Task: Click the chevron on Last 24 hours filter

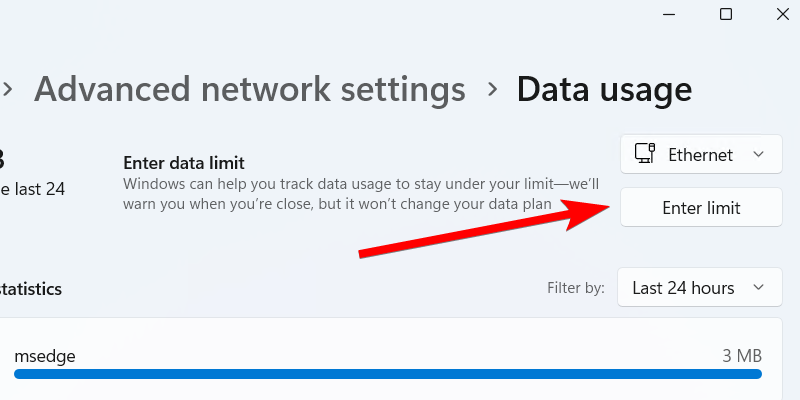Action: tap(759, 288)
